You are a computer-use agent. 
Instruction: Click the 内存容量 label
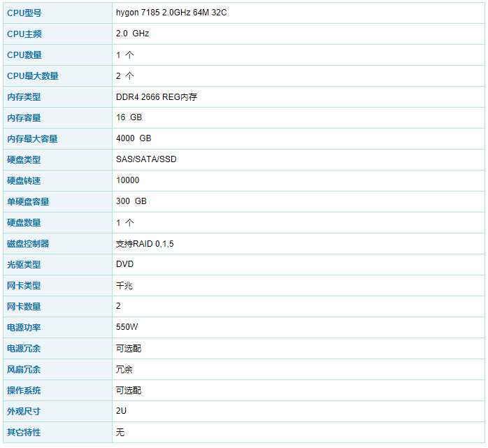click(x=24, y=117)
